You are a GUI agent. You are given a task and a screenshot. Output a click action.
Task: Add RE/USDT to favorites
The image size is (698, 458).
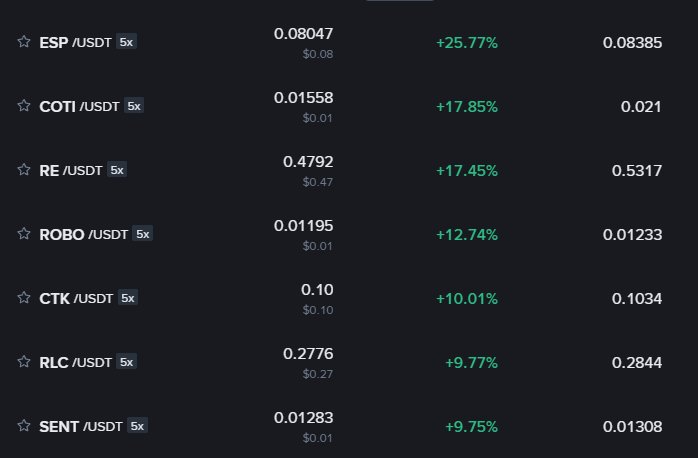point(24,170)
